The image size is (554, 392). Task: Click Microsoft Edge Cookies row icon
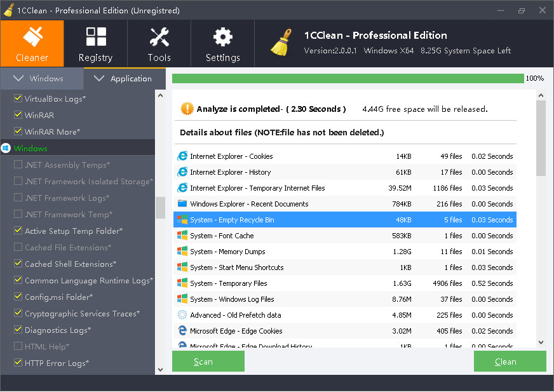pyautogui.click(x=182, y=330)
